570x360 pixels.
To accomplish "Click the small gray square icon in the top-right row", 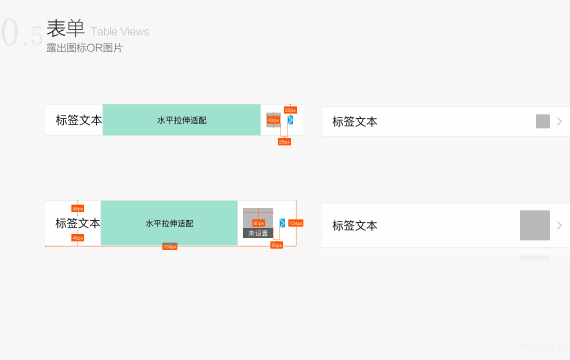I will (x=543, y=121).
